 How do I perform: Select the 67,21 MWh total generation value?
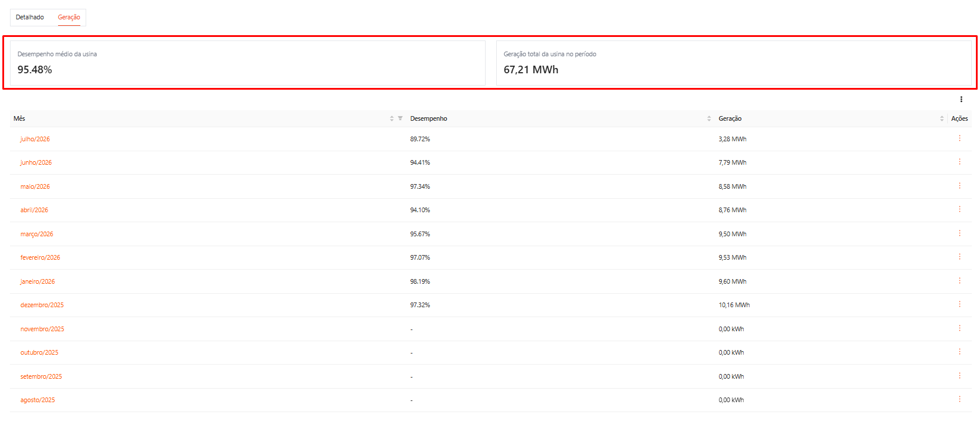click(x=531, y=70)
